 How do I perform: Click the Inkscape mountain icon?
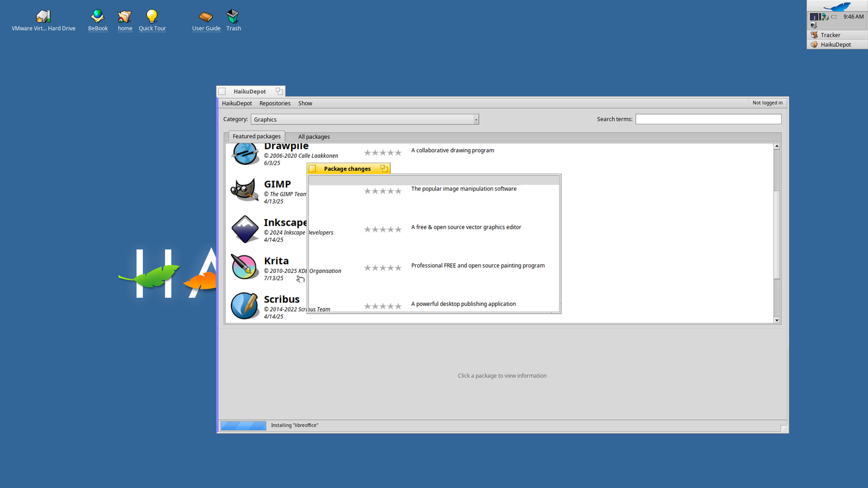(245, 229)
